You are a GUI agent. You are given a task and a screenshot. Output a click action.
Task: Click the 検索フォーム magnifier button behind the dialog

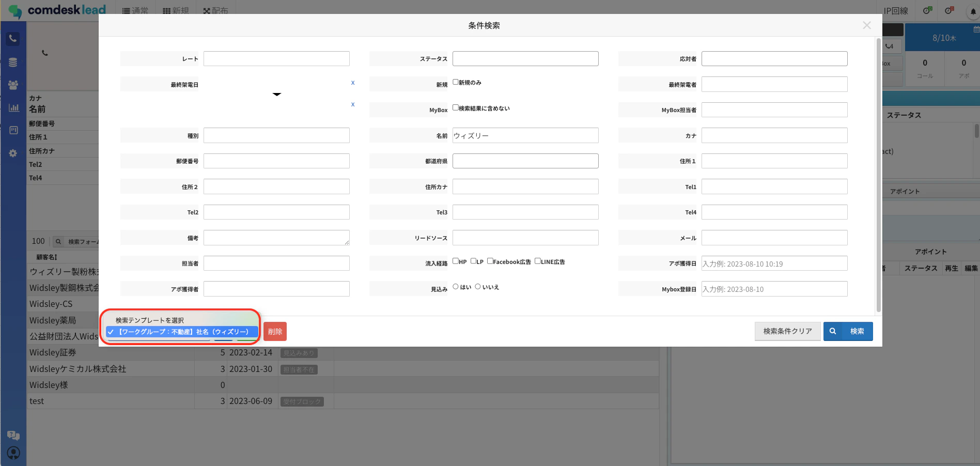(58, 241)
